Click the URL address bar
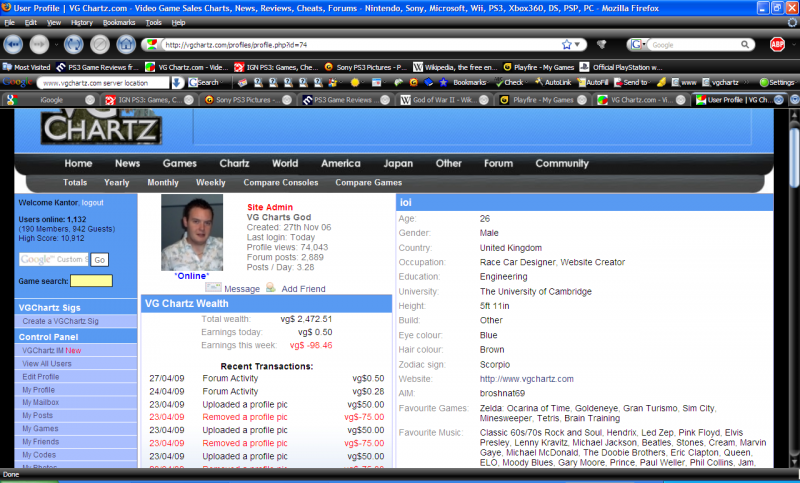Screen dimensions: 800x483 click(x=357, y=45)
